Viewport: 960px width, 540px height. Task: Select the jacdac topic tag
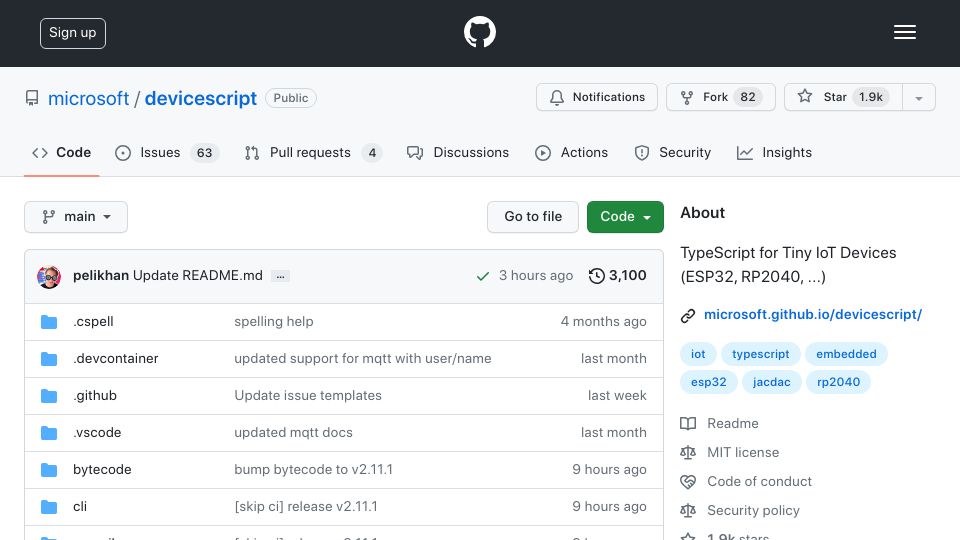click(771, 382)
